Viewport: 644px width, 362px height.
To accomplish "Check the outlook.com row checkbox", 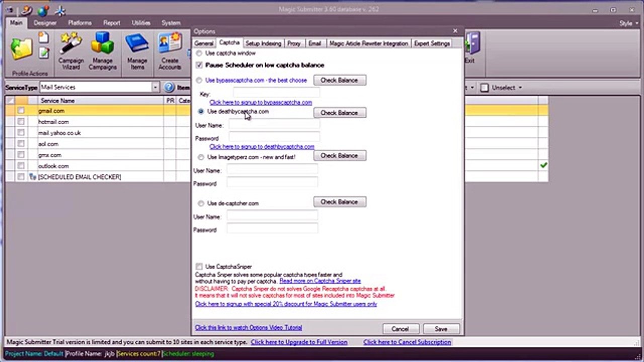I will click(21, 166).
